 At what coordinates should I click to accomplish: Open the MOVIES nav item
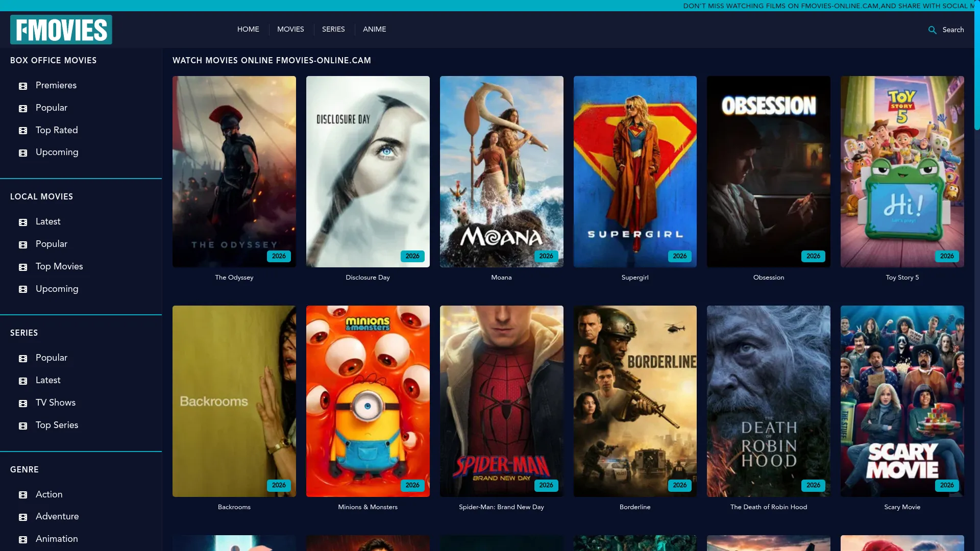click(290, 29)
